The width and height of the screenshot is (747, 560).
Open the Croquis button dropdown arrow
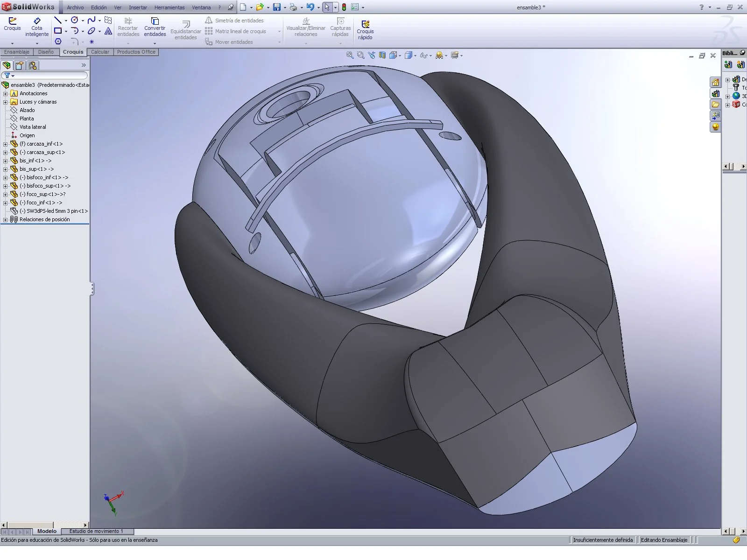click(x=12, y=43)
